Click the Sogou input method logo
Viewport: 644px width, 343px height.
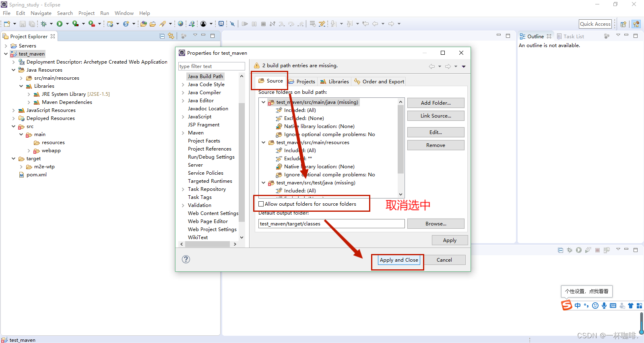click(x=567, y=306)
